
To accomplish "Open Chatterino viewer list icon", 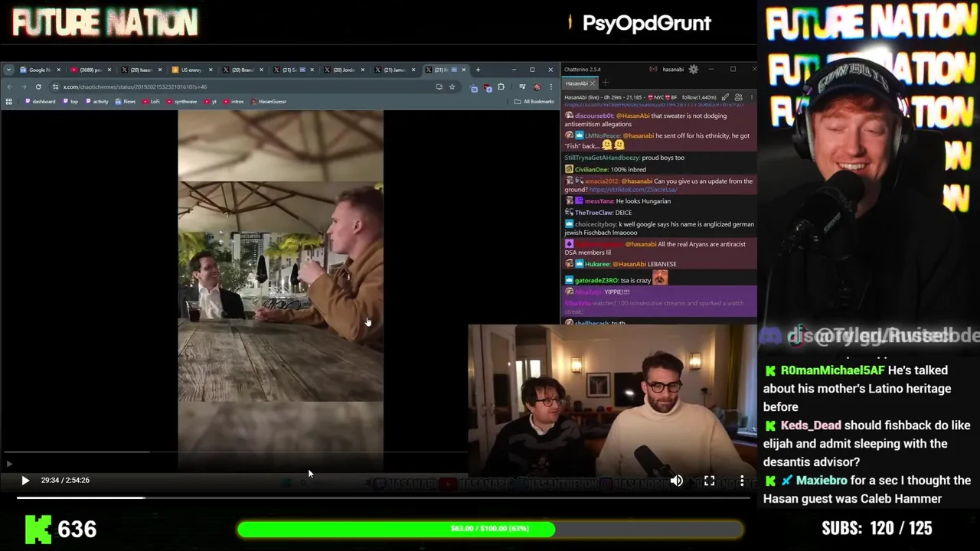I will click(x=738, y=98).
